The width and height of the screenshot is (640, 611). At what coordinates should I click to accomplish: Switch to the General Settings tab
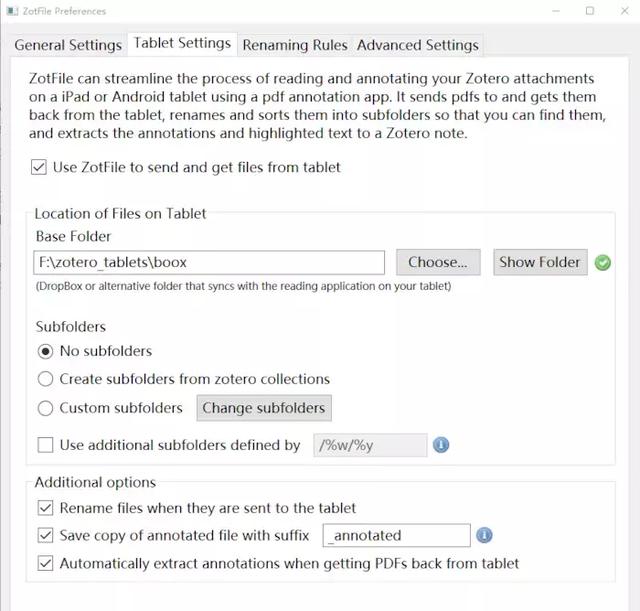click(68, 45)
